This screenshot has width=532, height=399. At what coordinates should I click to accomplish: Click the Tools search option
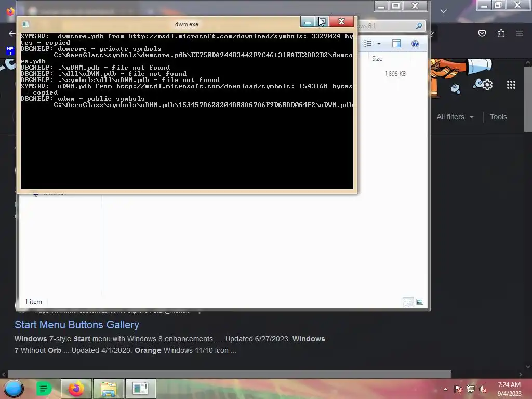[498, 117]
